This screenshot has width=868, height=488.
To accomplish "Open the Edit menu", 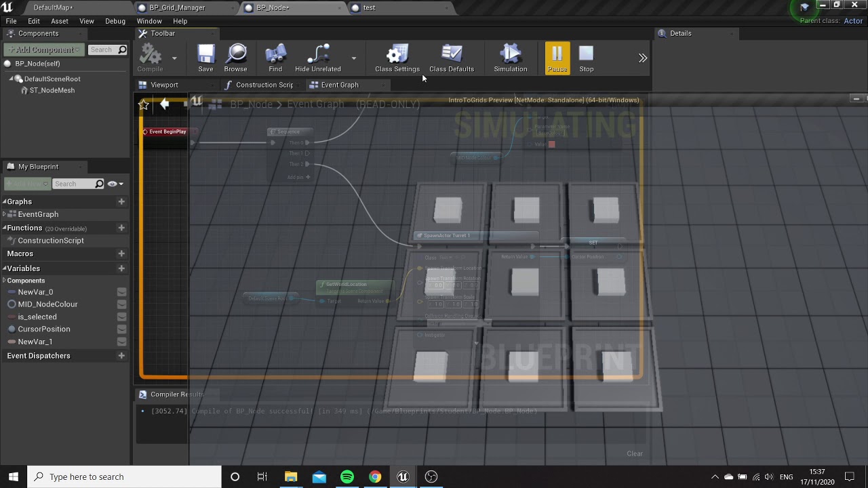I will click(x=34, y=21).
